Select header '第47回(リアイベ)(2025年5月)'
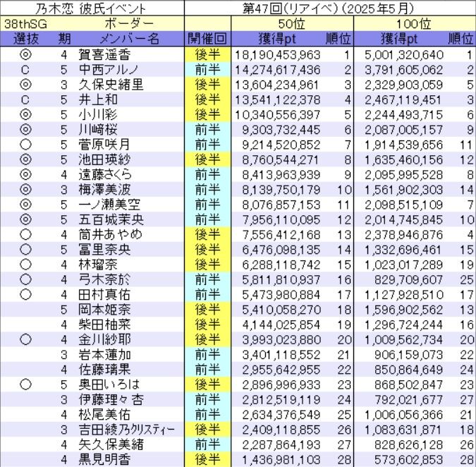This screenshot has height=467, width=476. click(329, 8)
